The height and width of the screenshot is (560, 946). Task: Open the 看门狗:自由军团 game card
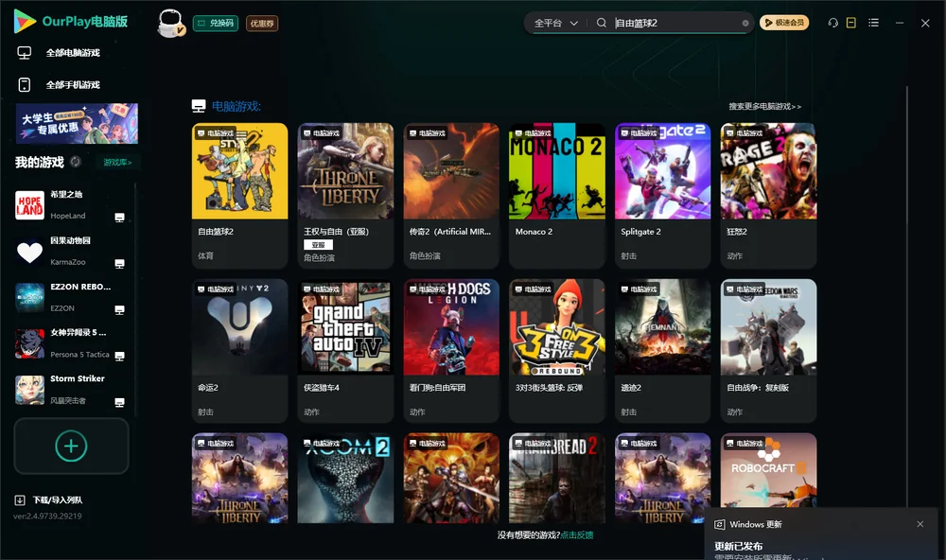pyautogui.click(x=451, y=351)
